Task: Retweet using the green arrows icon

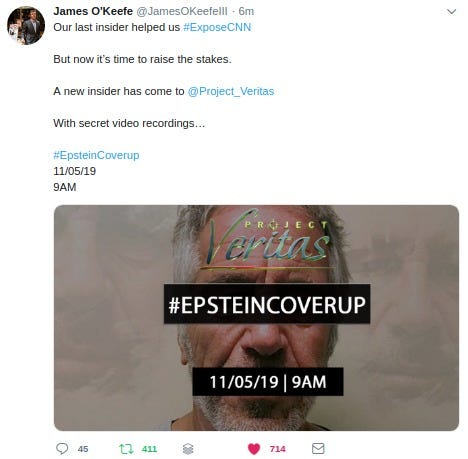Action: (126, 449)
